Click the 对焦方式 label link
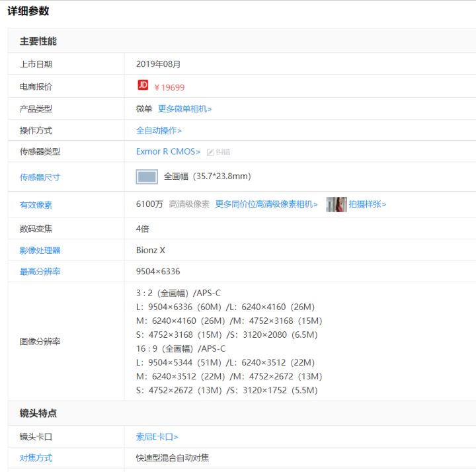 pos(36,458)
